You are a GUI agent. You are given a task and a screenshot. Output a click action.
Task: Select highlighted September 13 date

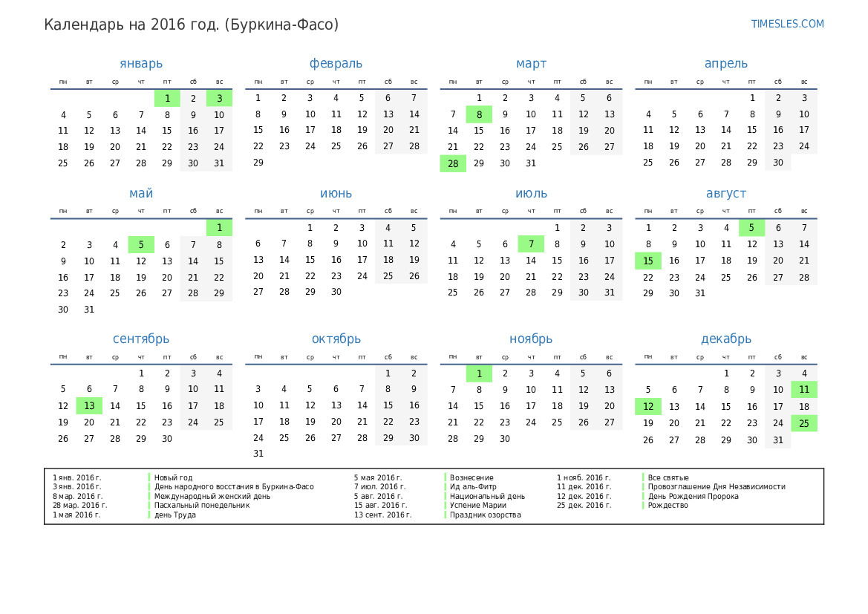(x=89, y=405)
